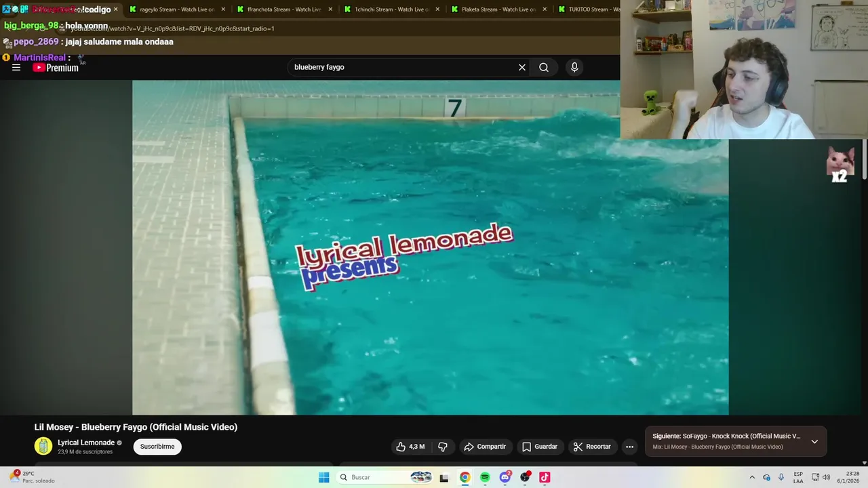Open ESP LAA language switcher
Image resolution: width=868 pixels, height=488 pixels.
pyautogui.click(x=798, y=477)
